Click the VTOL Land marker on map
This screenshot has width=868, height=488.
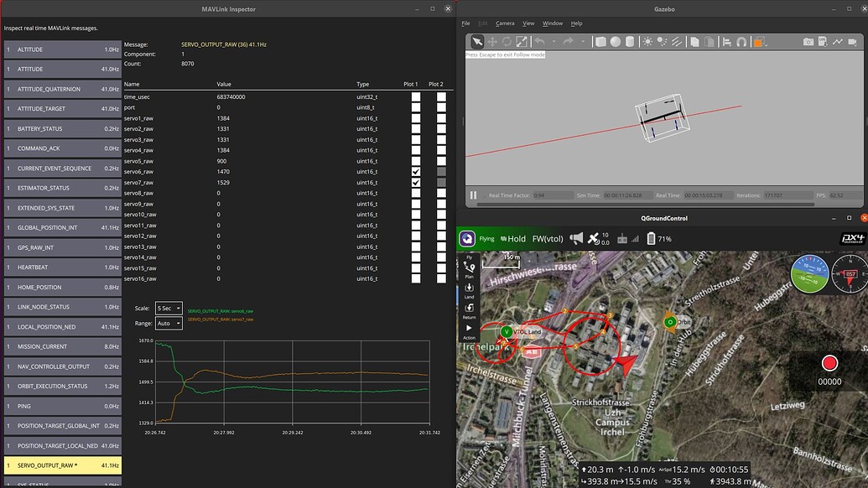pos(506,331)
